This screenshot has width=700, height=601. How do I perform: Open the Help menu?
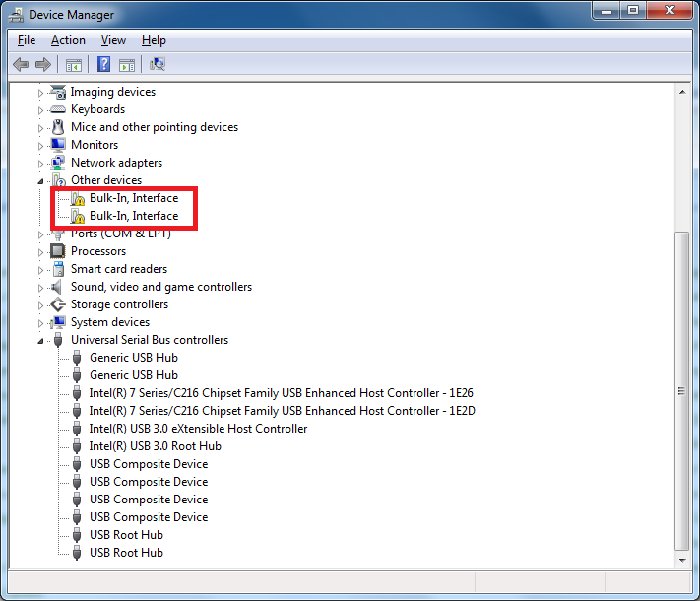[x=154, y=40]
